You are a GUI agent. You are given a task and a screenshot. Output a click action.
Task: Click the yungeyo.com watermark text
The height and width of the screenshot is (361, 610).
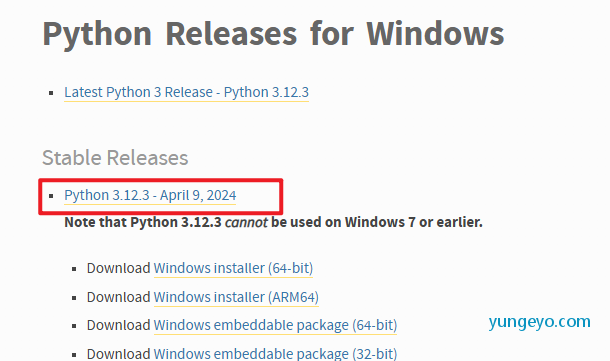539,322
